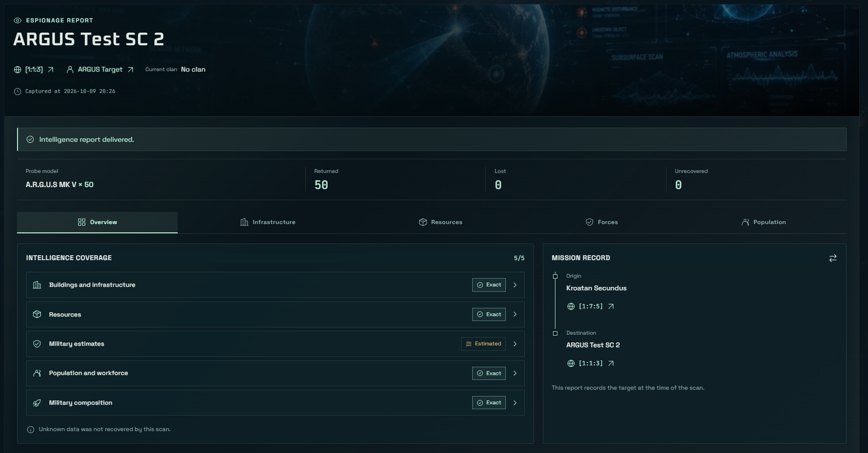
Task: Click the swap arrows icon in Mission Record
Action: click(x=833, y=258)
